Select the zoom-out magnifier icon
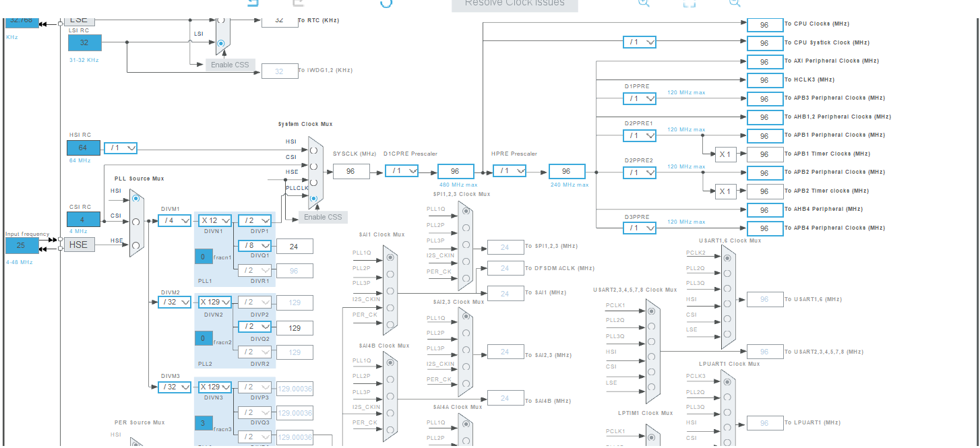This screenshot has height=448, width=980. pyautogui.click(x=735, y=3)
